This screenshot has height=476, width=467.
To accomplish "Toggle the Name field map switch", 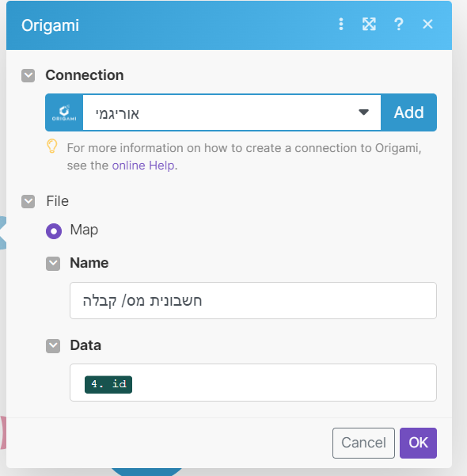I will [53, 264].
